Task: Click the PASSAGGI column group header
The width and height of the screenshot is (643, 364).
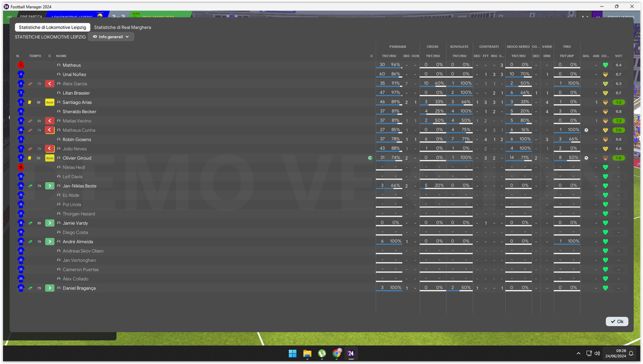Action: click(397, 47)
